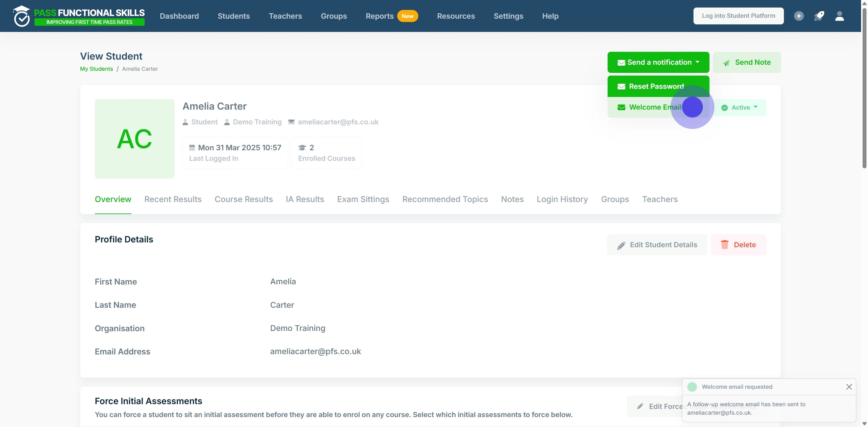Screen dimensions: 868x427
Task: Close the Welcome email requested toast
Action: point(849,387)
